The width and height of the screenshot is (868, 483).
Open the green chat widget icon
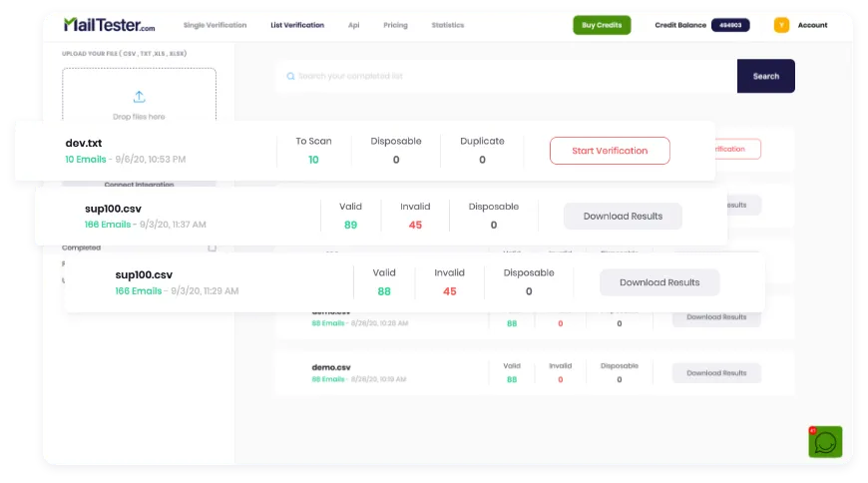[x=825, y=441]
